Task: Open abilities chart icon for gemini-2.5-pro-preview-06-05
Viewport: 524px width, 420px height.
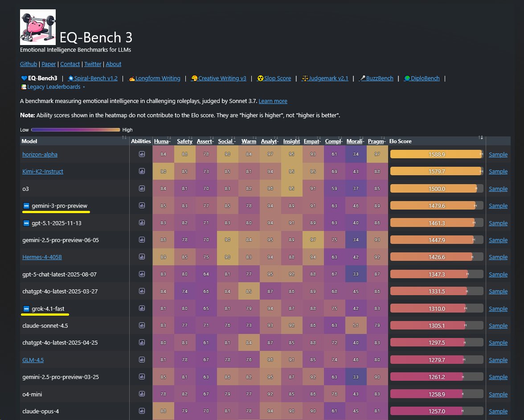Action: pos(142,240)
